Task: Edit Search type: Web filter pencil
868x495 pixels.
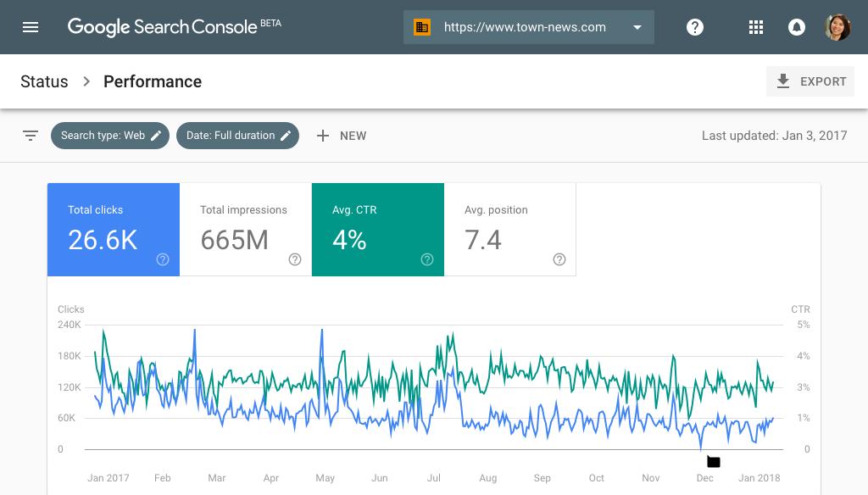Action: 156,136
